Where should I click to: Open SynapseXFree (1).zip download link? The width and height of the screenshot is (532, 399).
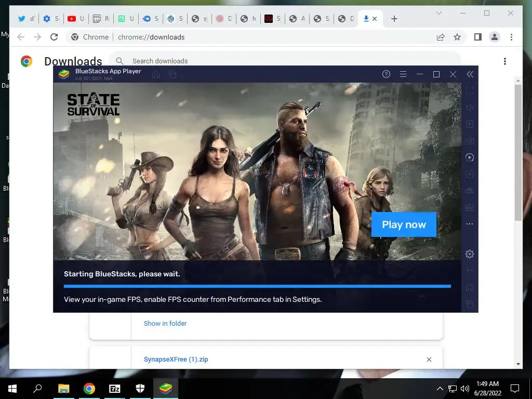(176, 360)
